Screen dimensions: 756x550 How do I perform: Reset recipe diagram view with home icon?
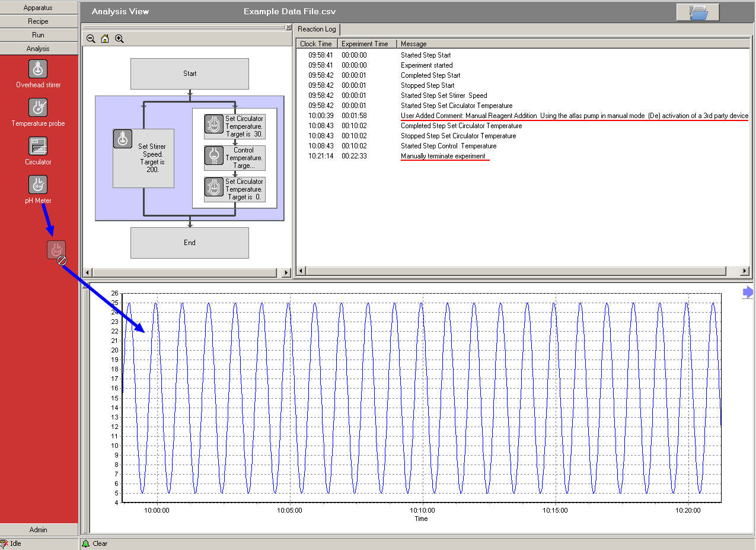[x=105, y=39]
